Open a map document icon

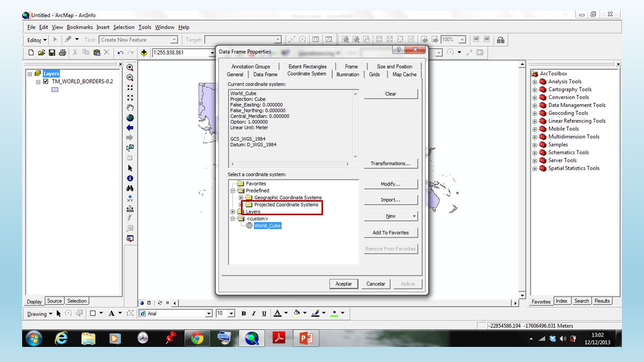[x=41, y=52]
